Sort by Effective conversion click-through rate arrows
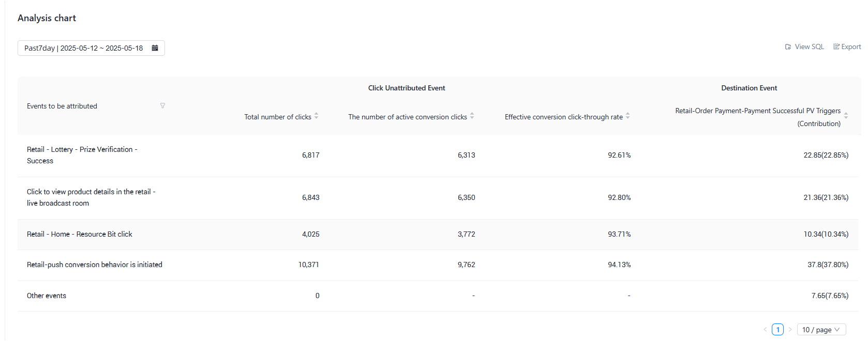The height and width of the screenshot is (341, 868). (x=628, y=116)
